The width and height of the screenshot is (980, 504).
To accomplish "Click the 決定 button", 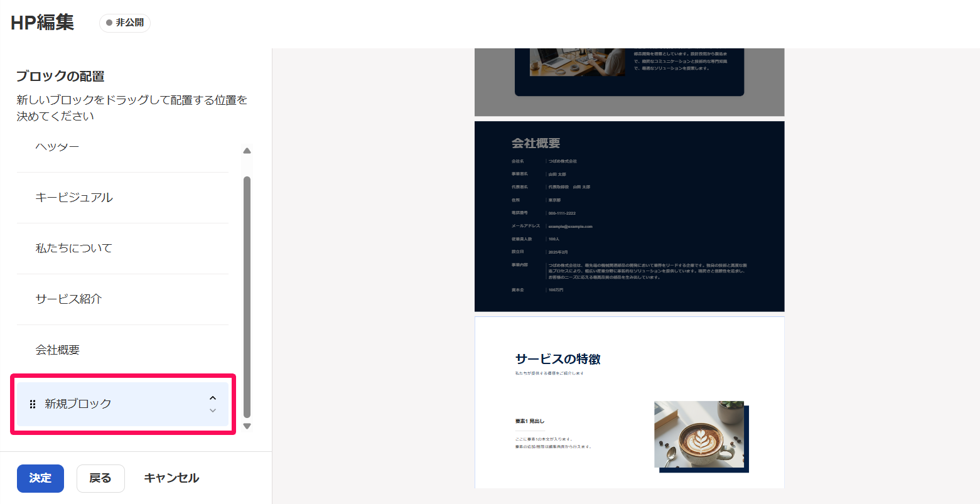I will click(x=40, y=478).
